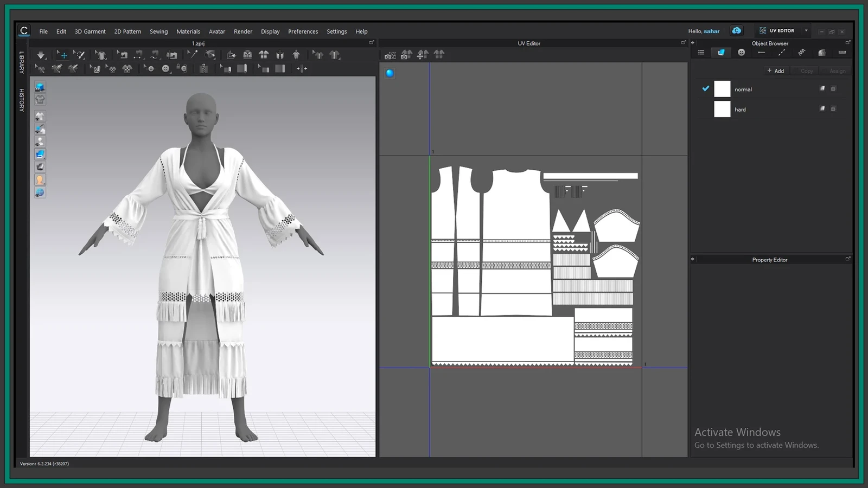Click the Reset 2D Arrangement shirt icon
Image resolution: width=868 pixels, height=488 pixels.
click(x=264, y=55)
